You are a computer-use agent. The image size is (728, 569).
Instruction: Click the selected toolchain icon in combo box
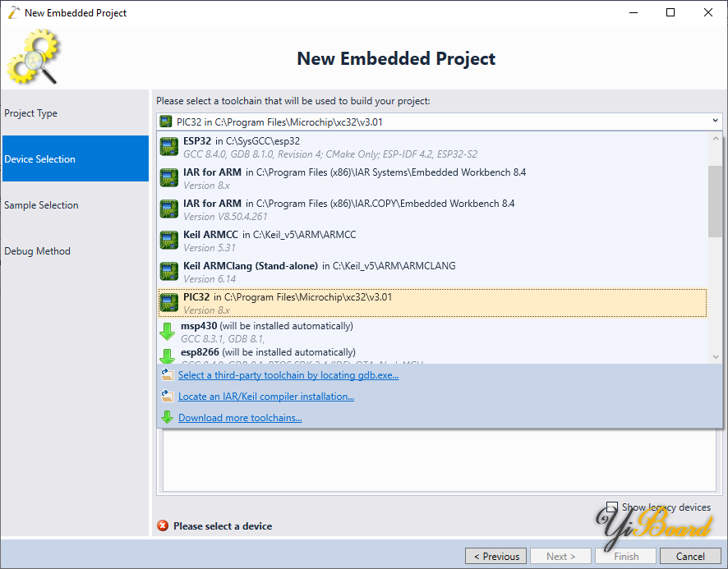(166, 122)
